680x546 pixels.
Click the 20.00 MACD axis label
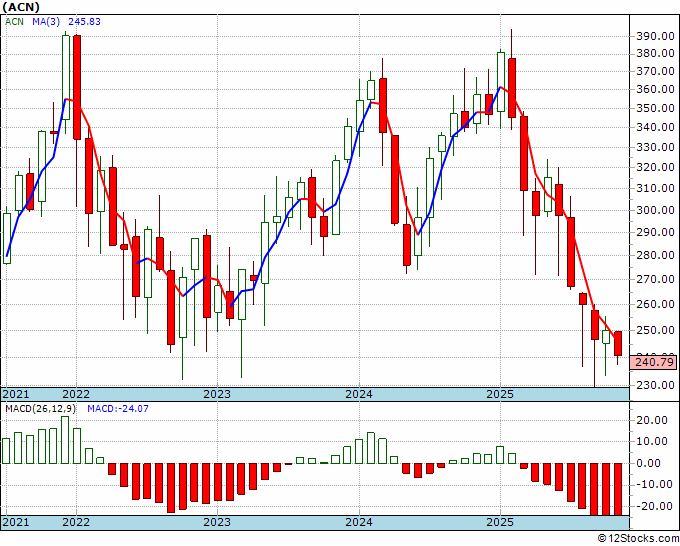(x=652, y=420)
